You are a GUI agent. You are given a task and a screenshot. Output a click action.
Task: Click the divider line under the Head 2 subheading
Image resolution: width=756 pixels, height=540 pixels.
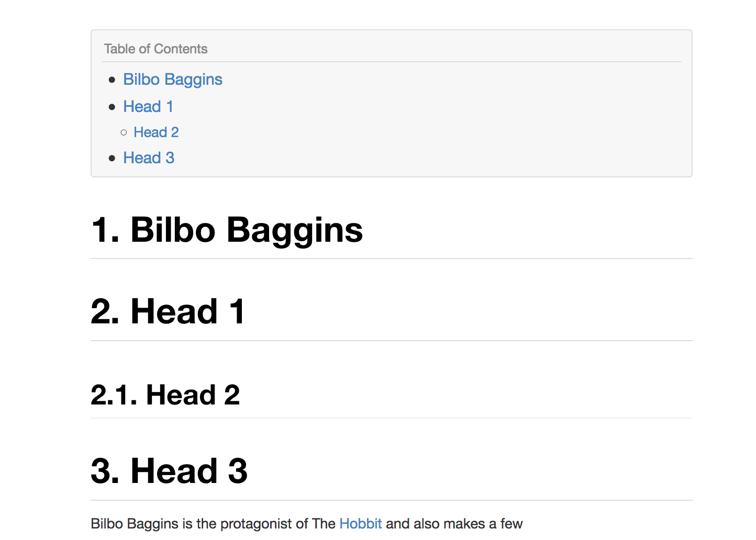391,418
